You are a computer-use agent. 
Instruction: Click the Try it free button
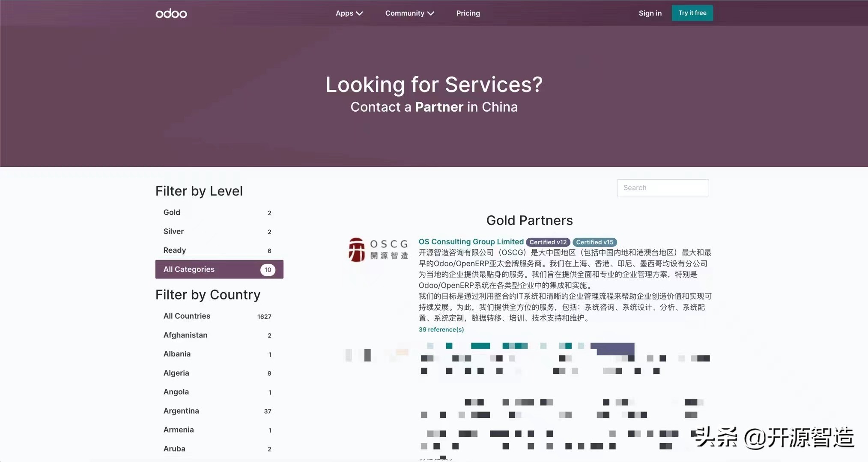(692, 13)
